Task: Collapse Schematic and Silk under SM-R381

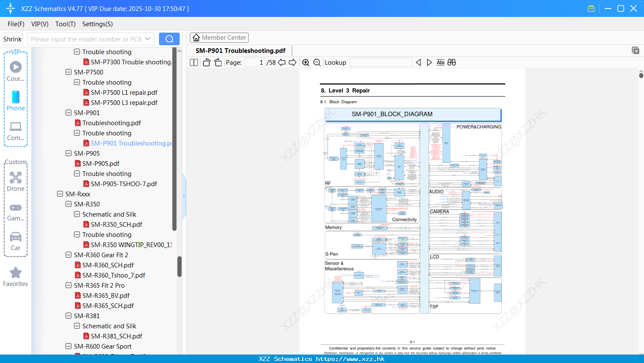Action: coord(77,326)
